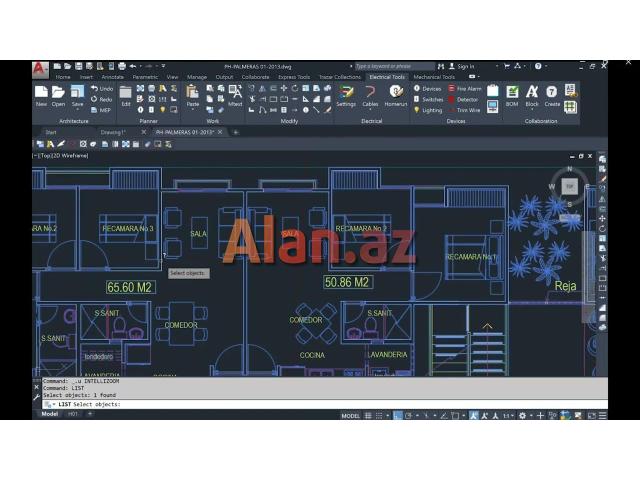
Task: Toggle clean screen icon in status bar
Action: pyautogui.click(x=591, y=416)
